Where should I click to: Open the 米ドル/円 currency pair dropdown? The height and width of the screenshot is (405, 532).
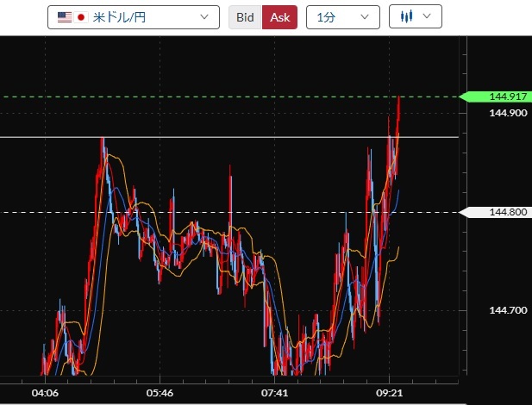pos(134,17)
